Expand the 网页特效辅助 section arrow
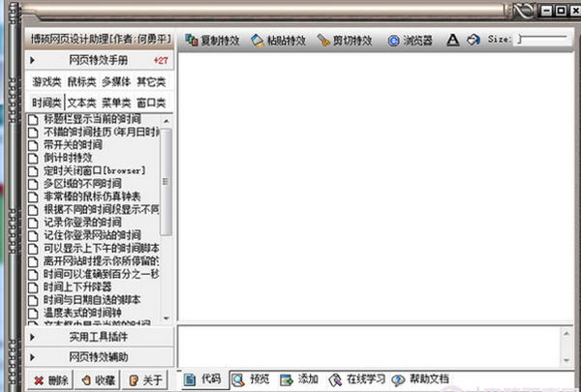 (32, 357)
